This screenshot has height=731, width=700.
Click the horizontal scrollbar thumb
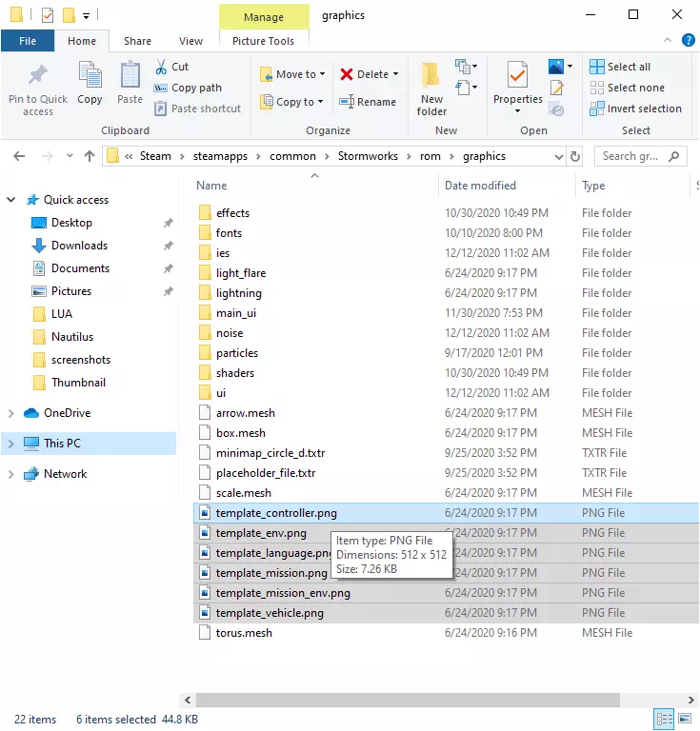click(x=408, y=700)
